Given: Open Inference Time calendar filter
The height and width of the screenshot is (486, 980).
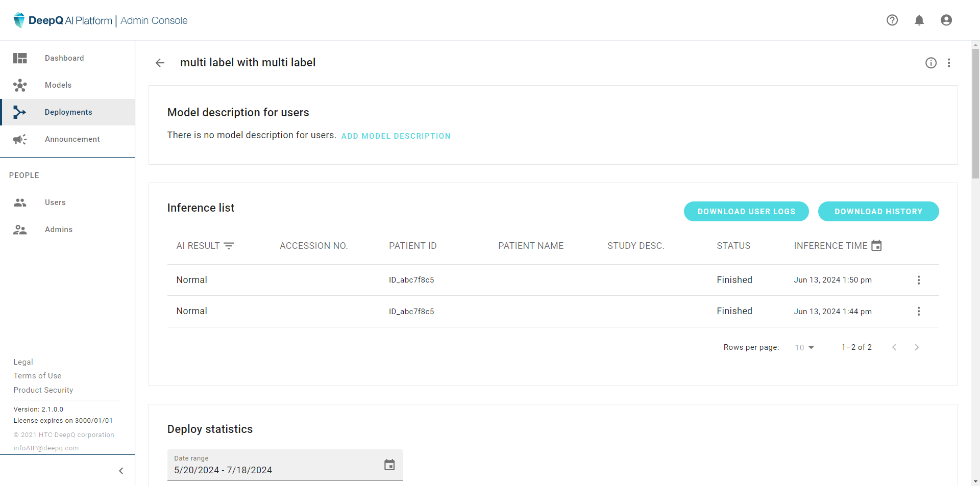Looking at the screenshot, I should 876,246.
